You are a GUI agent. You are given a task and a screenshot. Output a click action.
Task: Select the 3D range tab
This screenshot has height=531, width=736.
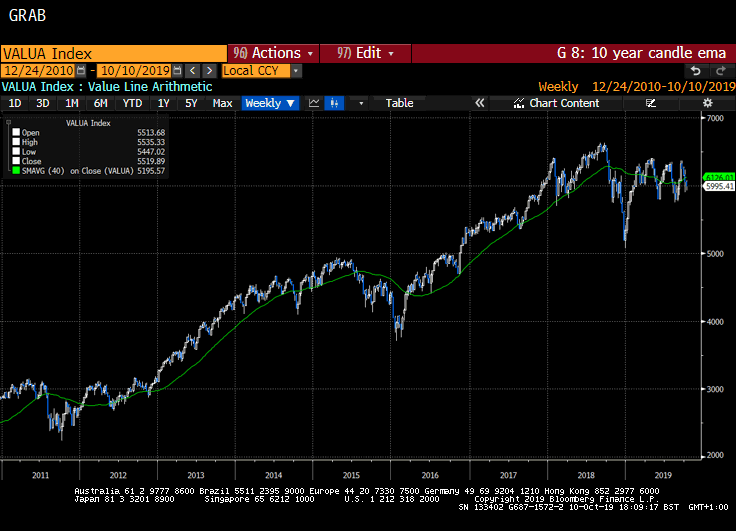[x=43, y=103]
